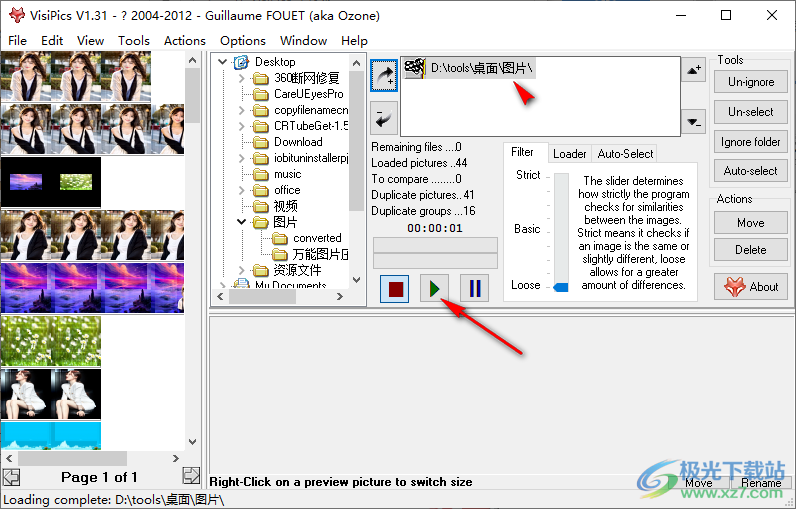Click the Delete button
Screen dimensions: 796x509
coord(751,250)
